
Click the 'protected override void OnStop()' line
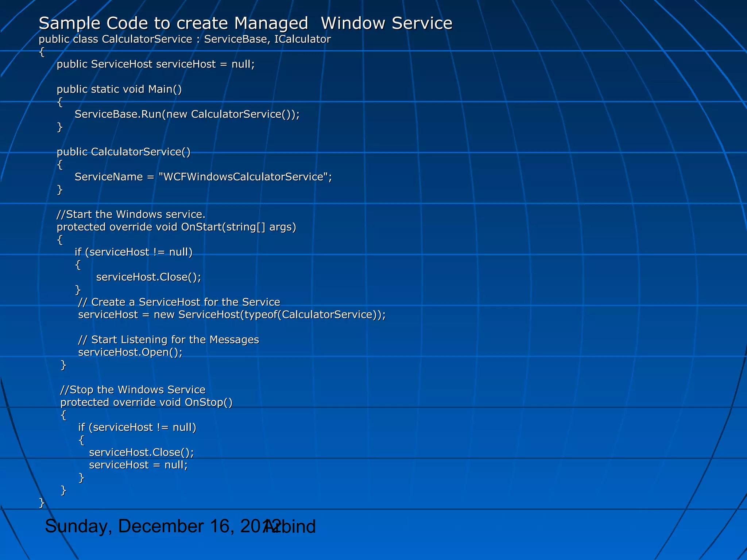pos(146,402)
